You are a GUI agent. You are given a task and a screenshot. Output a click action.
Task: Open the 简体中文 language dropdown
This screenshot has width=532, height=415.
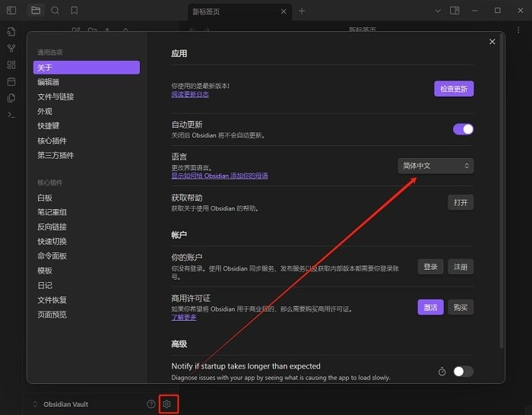[x=435, y=165]
